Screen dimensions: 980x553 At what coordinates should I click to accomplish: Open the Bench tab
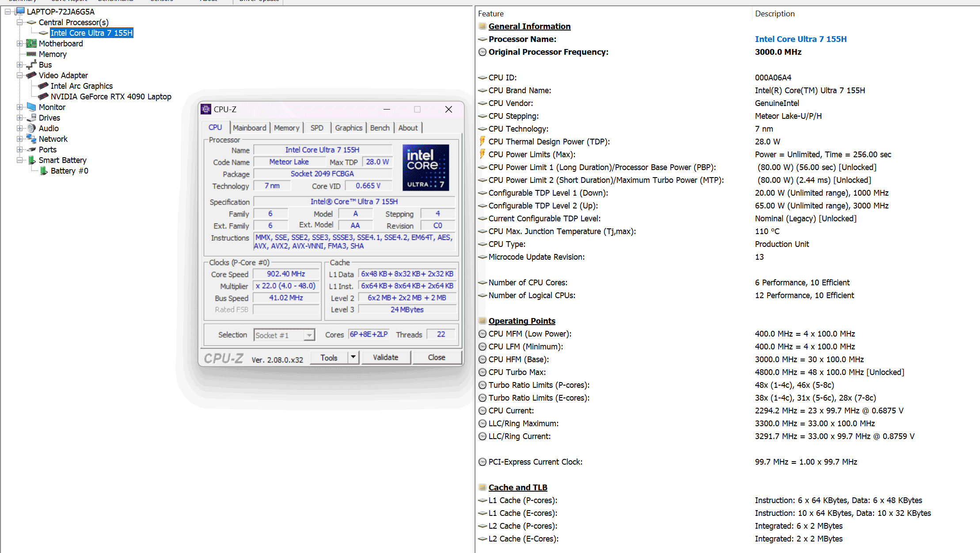(x=380, y=128)
